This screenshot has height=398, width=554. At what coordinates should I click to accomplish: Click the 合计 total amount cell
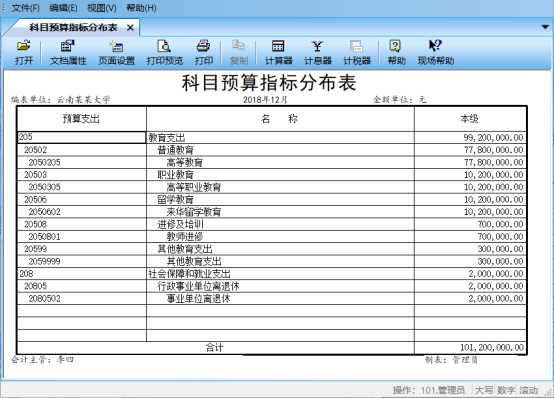[470, 347]
